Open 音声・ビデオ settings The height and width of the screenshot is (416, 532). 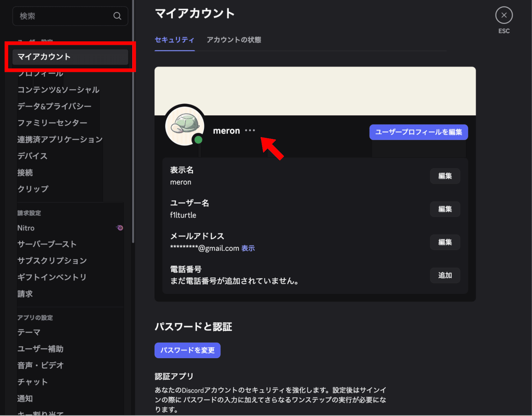pos(40,365)
